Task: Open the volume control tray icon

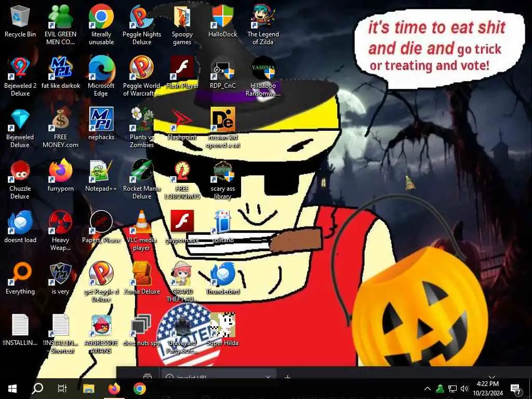Action: pos(464,389)
